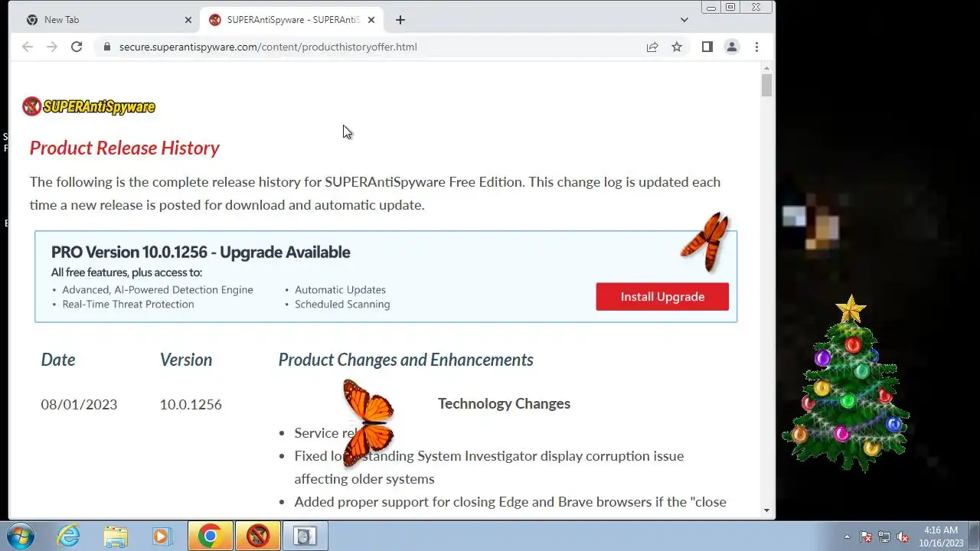Launch Internet Explorer from the taskbar
Viewport: 980px width, 551px height.
point(69,536)
